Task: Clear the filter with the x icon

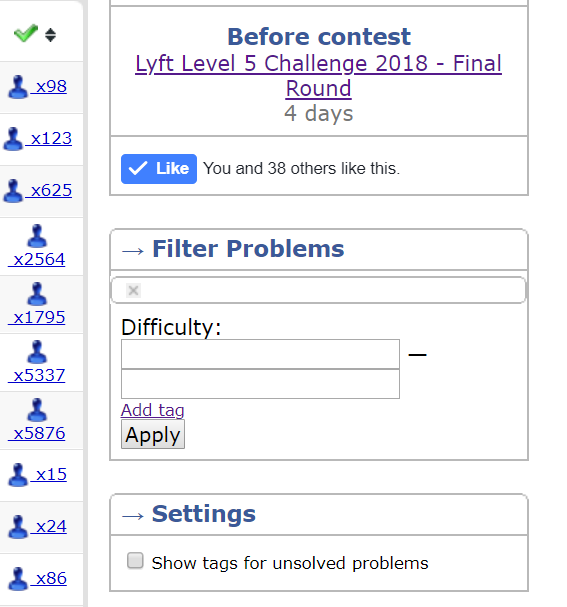Action: tap(134, 290)
